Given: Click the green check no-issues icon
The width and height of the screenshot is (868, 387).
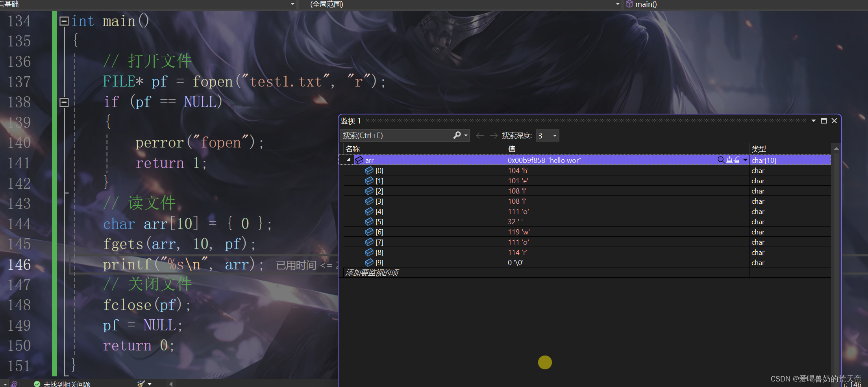Looking at the screenshot, I should click(x=37, y=384).
